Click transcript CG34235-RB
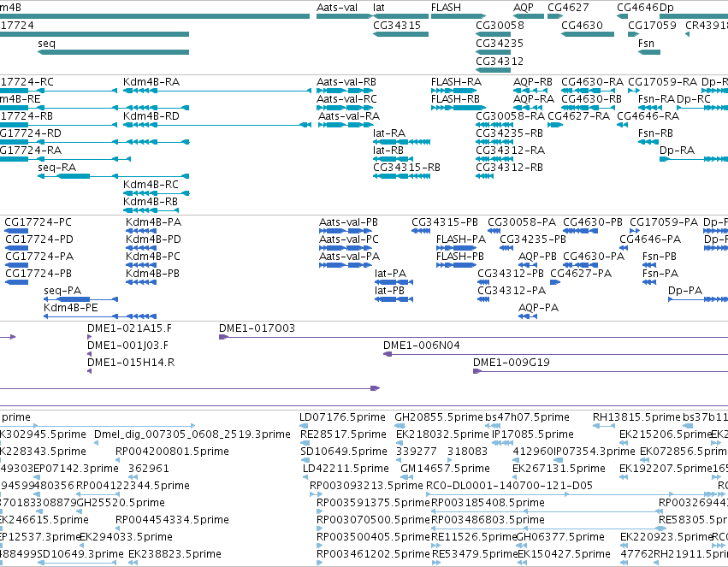728x567 pixels. tap(509, 133)
